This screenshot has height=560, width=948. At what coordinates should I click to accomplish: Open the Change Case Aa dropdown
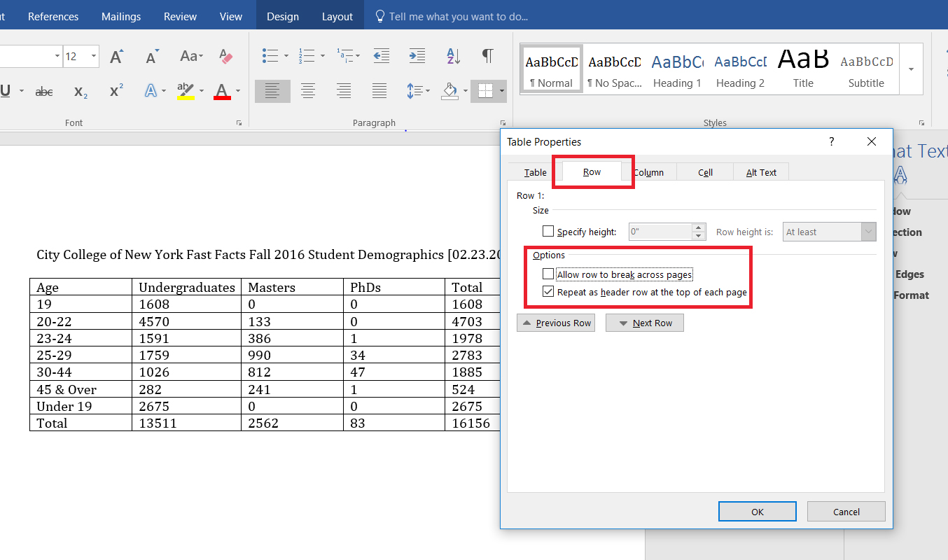191,56
